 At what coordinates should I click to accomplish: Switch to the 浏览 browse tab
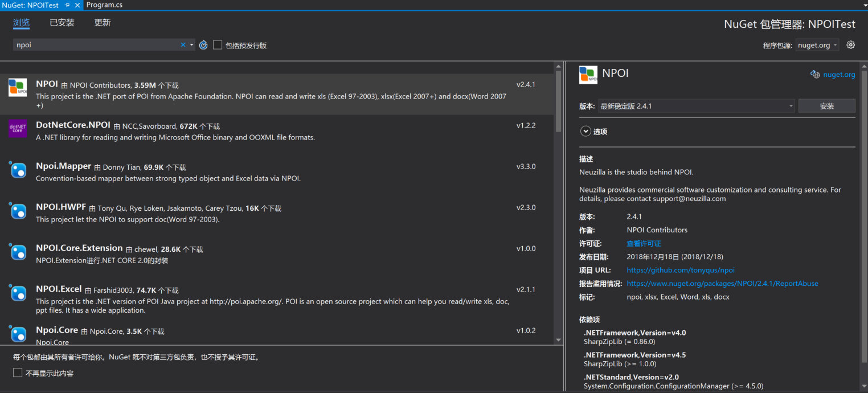pos(21,23)
